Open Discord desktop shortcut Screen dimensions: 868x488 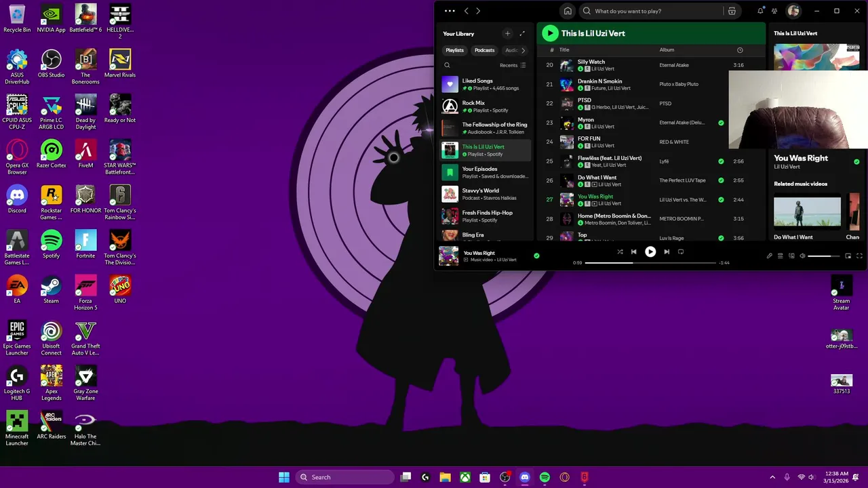[17, 199]
